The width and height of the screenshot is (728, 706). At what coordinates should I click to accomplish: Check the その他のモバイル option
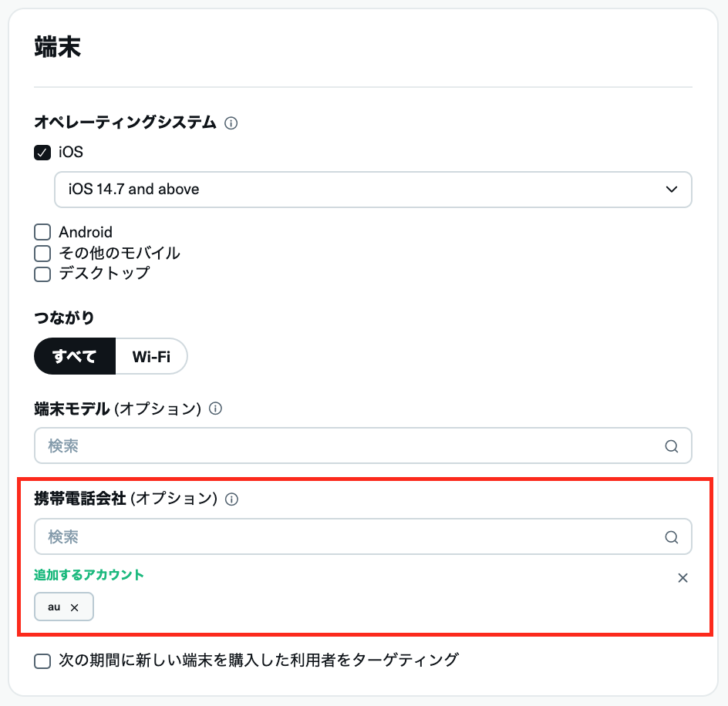coord(42,253)
